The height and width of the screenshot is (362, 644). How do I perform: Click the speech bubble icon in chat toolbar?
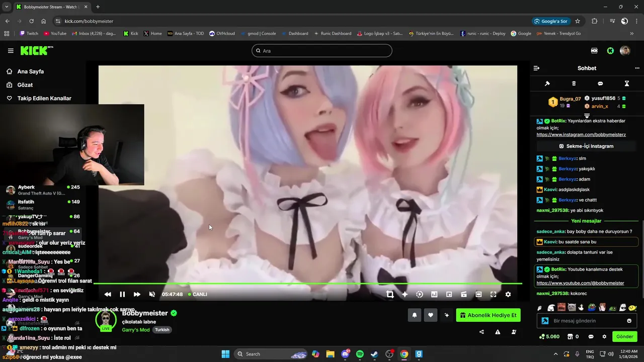[600, 83]
